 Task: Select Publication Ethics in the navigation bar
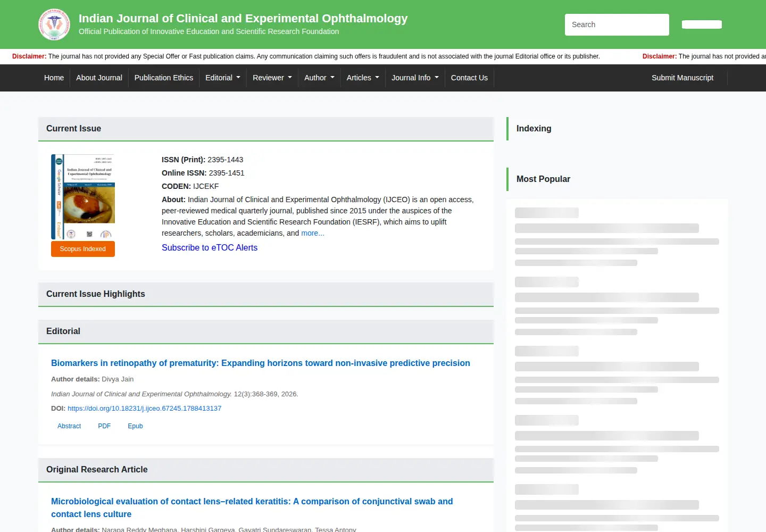(x=164, y=78)
